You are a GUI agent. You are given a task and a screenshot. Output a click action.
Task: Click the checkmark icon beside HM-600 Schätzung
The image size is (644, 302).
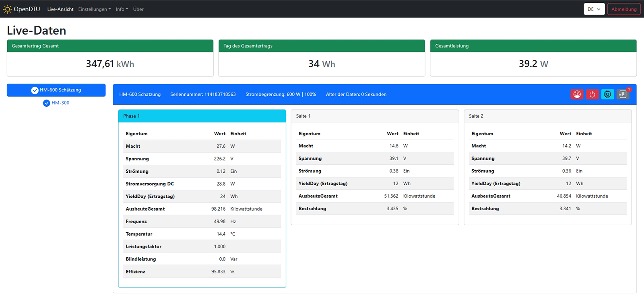pyautogui.click(x=35, y=90)
